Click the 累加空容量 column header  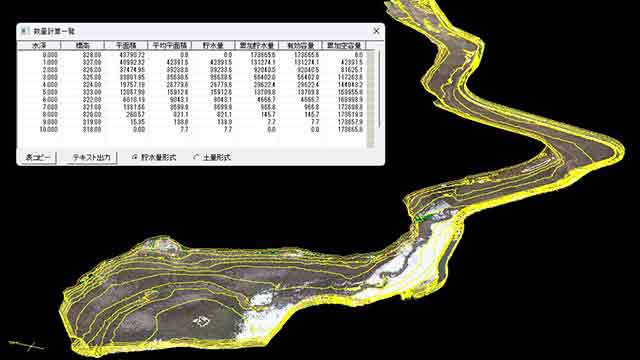coord(344,45)
